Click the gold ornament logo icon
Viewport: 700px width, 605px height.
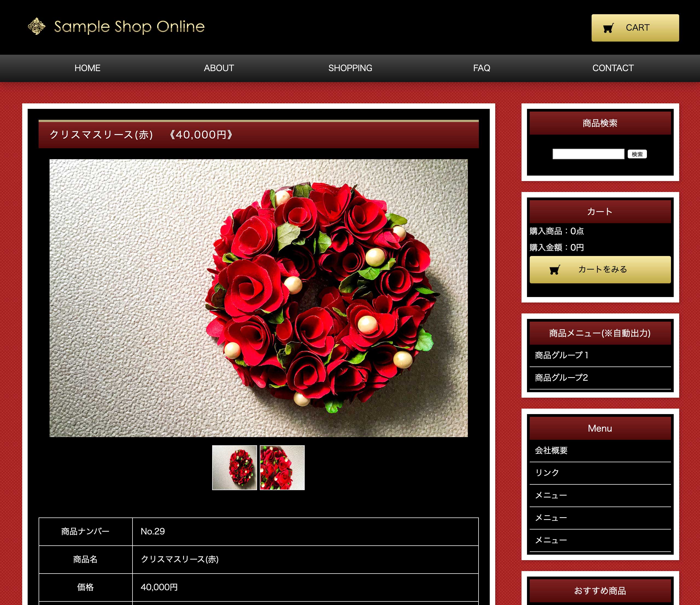click(x=36, y=26)
